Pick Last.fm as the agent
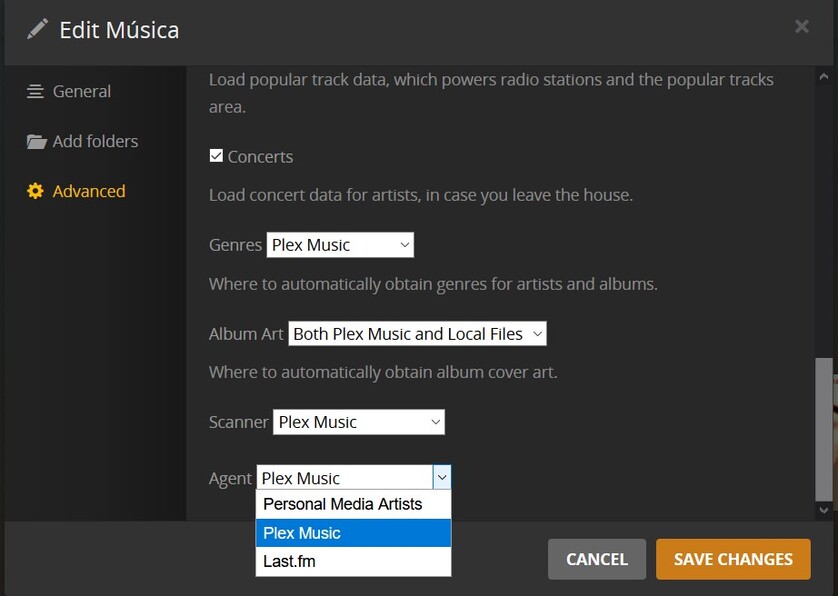Screen dimensions: 838x596 click(289, 561)
